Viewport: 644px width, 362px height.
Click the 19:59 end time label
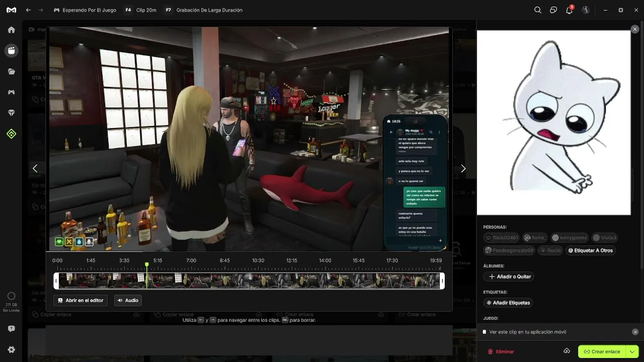click(436, 260)
